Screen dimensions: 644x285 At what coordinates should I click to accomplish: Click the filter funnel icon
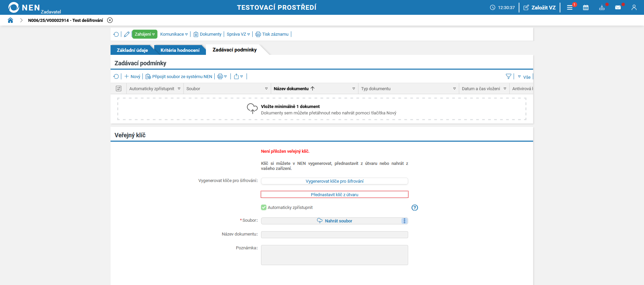(x=508, y=76)
